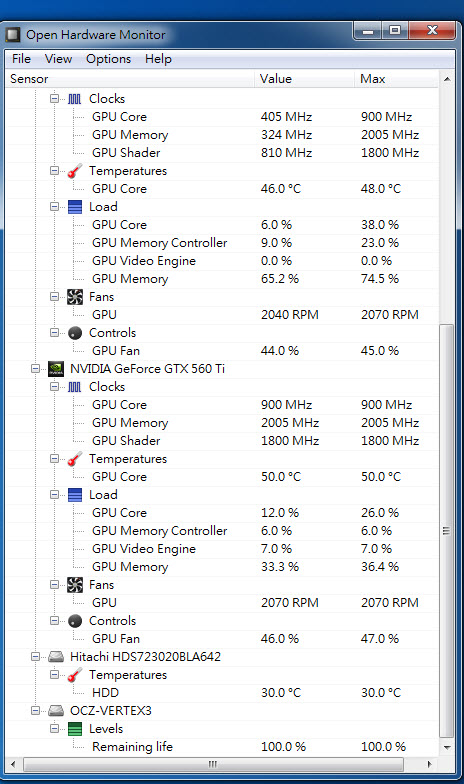
Task: Click the OCZ-VERTEX3 drive icon
Action: click(x=56, y=710)
